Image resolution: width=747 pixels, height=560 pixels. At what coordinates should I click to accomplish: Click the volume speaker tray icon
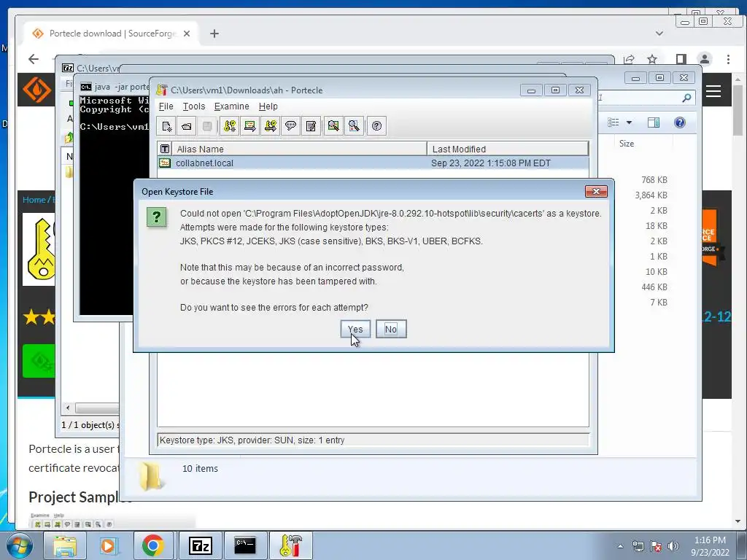click(673, 546)
